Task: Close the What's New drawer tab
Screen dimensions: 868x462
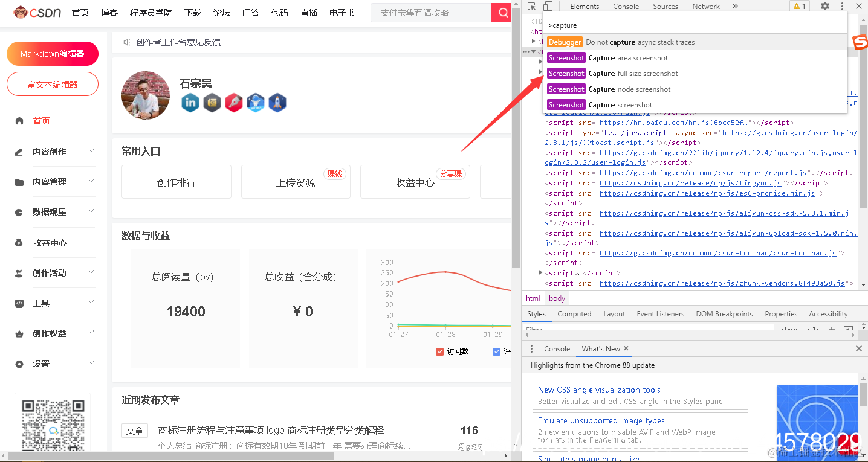Action: tap(626, 348)
